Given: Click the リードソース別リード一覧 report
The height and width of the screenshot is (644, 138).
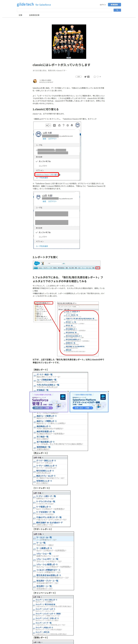Looking at the screenshot, I should 46,496.
